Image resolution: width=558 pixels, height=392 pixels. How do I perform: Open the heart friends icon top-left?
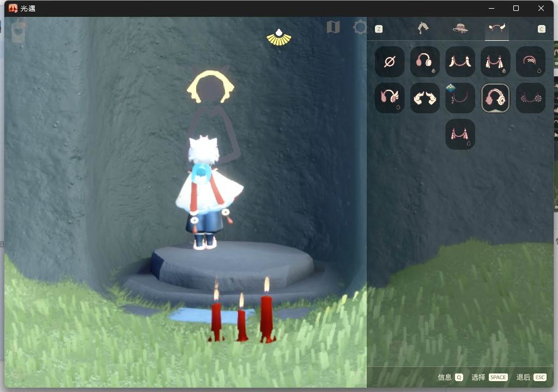(x=19, y=31)
